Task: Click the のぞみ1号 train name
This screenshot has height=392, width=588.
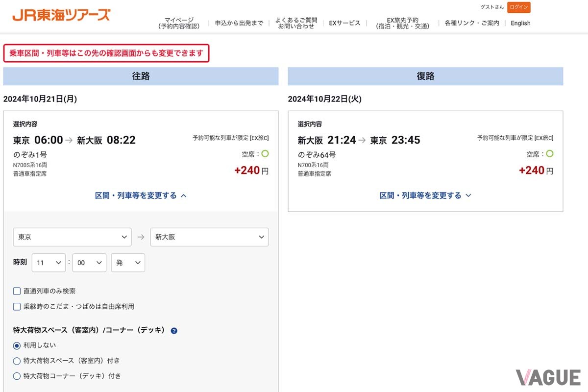Action: click(x=30, y=155)
